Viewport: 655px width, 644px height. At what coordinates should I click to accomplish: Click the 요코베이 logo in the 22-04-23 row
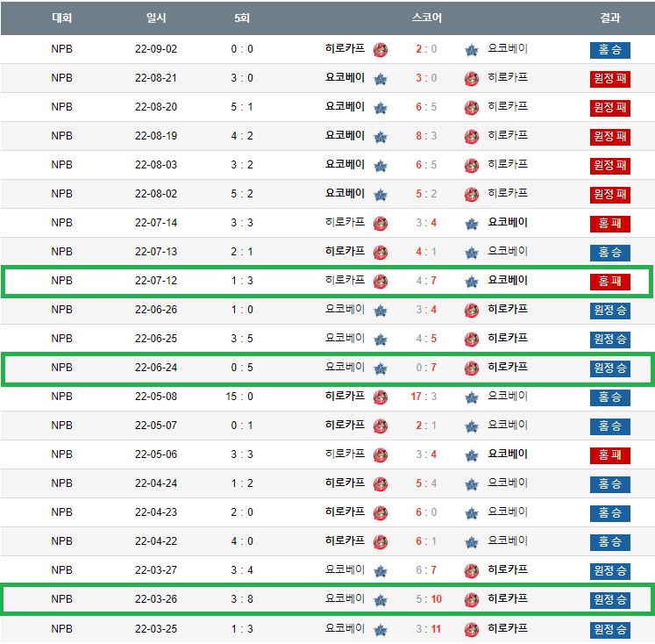click(x=472, y=513)
